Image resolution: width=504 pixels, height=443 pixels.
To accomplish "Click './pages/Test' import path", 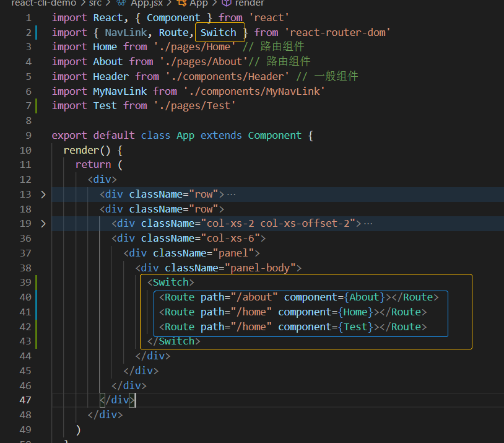I will (195, 106).
